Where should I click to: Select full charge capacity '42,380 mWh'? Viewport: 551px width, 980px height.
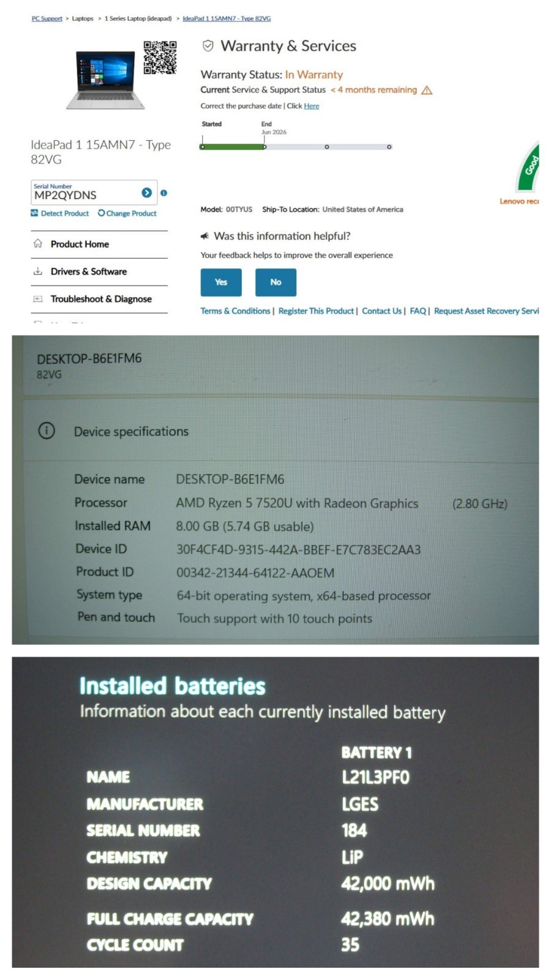tap(388, 919)
